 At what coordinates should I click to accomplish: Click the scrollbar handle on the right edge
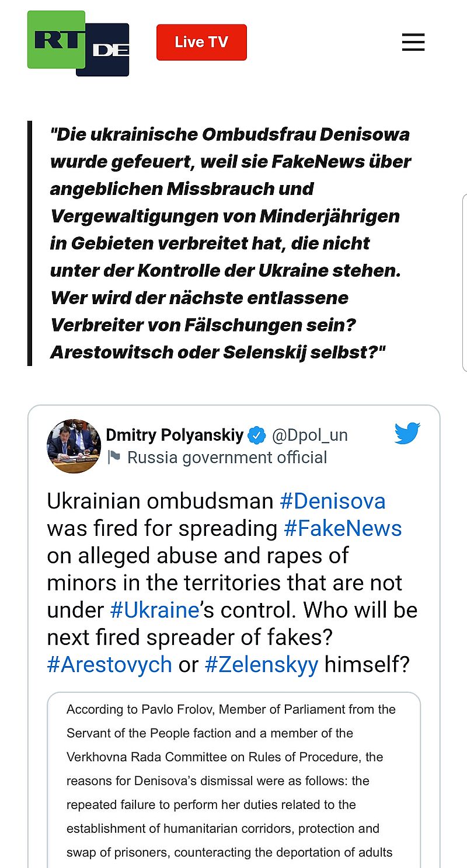465,283
